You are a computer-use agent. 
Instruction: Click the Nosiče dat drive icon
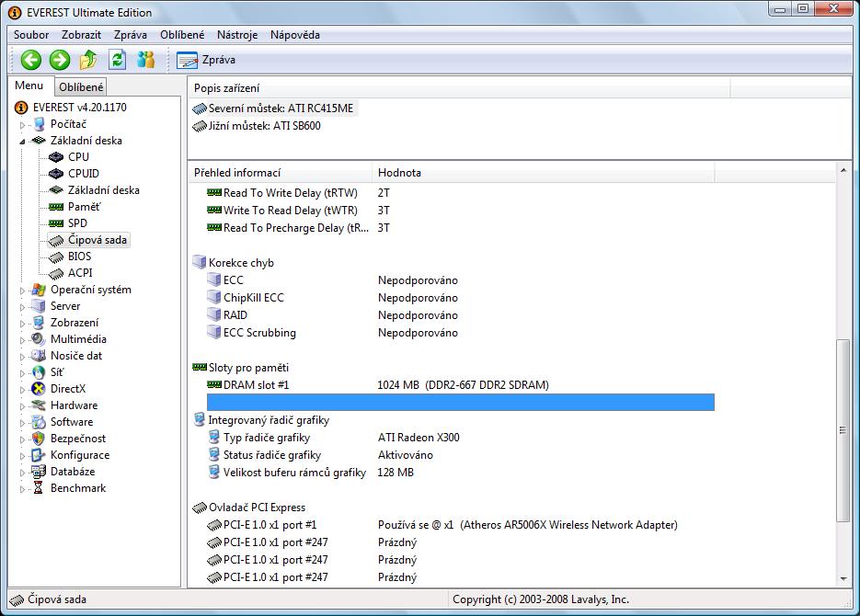[39, 355]
